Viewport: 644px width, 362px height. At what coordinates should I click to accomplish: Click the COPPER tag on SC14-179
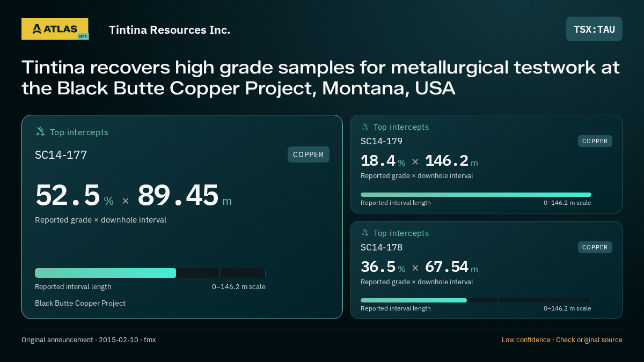[x=595, y=141]
